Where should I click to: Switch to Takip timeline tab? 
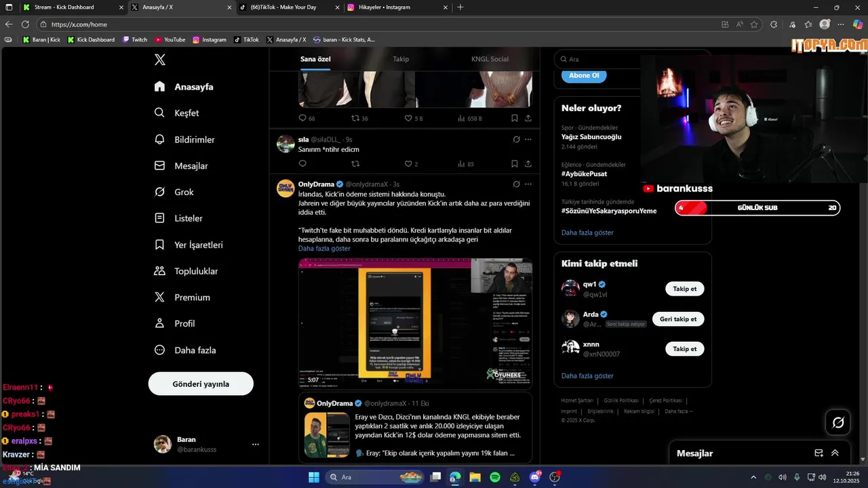coord(401,59)
